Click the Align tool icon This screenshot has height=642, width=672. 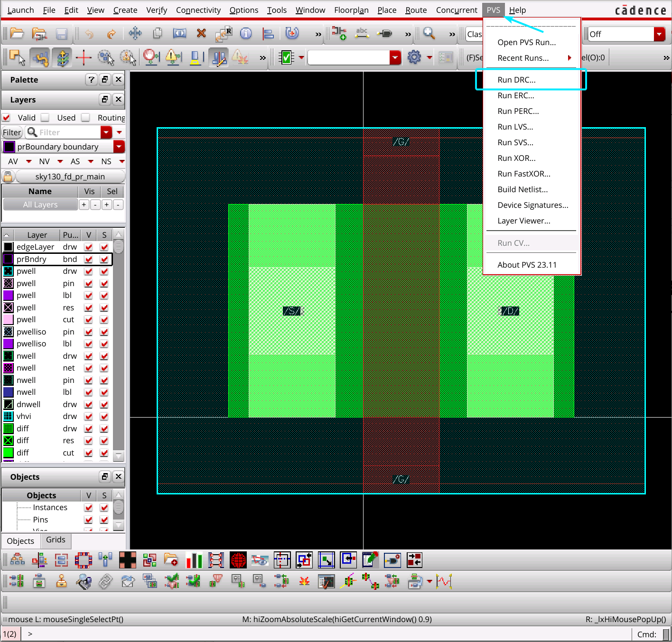[x=268, y=34]
